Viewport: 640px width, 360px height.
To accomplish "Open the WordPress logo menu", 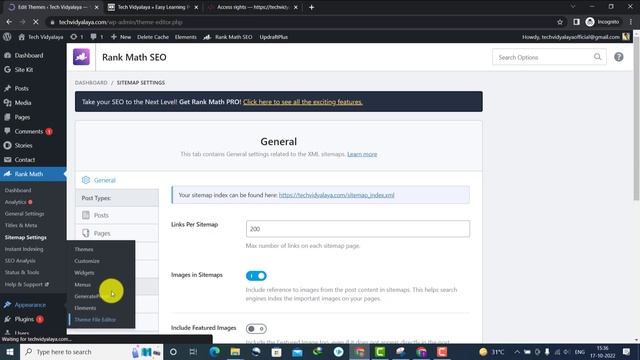I will coord(7,37).
